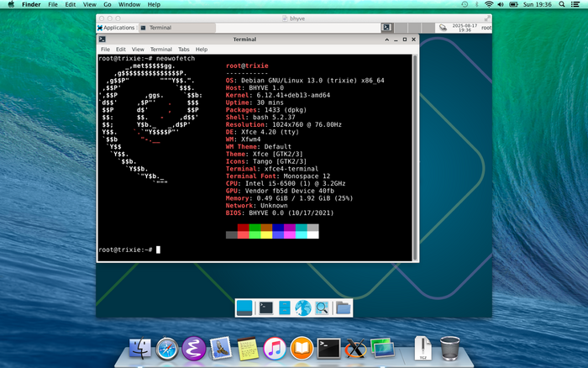Viewport: 588px width, 368px height.
Task: Open the Finder menu in the macOS menu bar
Action: coord(31,4)
